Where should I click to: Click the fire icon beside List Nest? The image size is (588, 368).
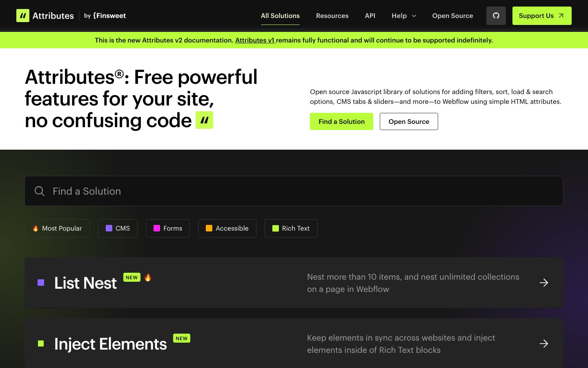(148, 277)
